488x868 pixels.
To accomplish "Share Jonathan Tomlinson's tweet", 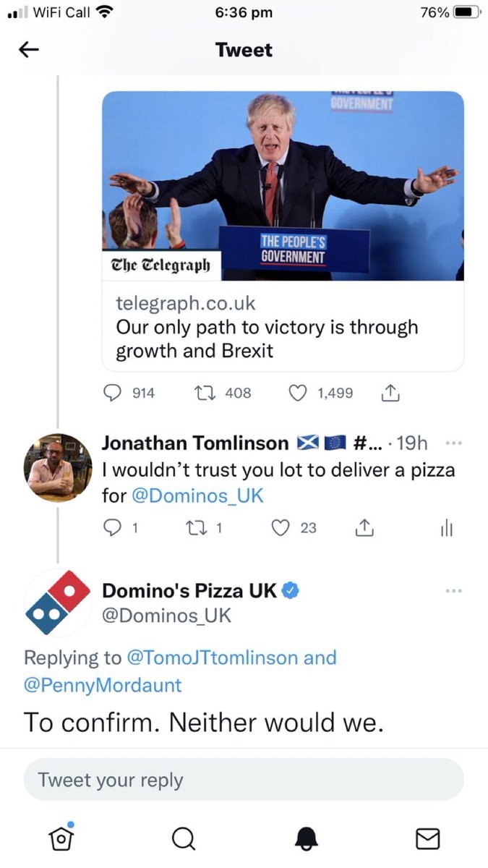I will coord(364,528).
